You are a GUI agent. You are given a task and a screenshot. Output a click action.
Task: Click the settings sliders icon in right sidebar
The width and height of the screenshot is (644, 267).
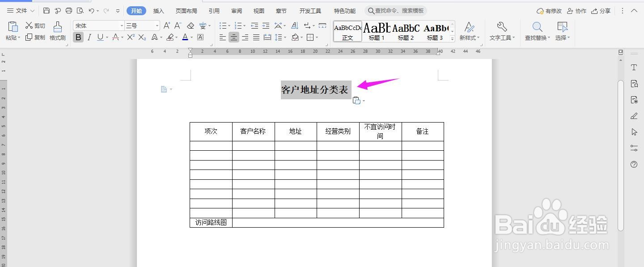pyautogui.click(x=634, y=148)
